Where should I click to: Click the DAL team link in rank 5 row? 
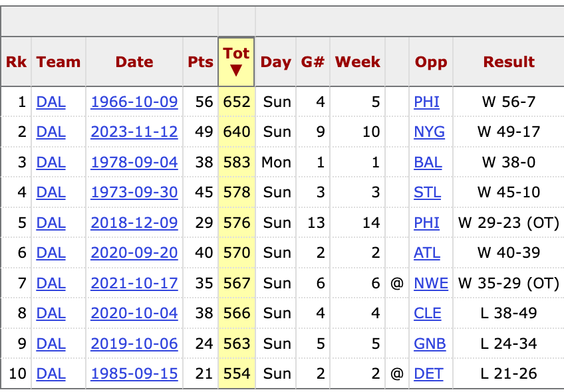(x=51, y=223)
